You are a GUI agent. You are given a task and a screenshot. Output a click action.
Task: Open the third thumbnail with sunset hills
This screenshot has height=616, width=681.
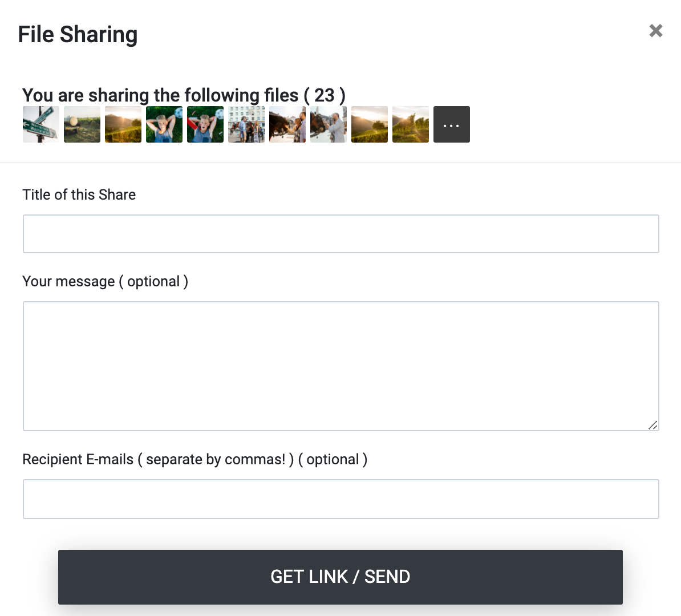point(123,124)
